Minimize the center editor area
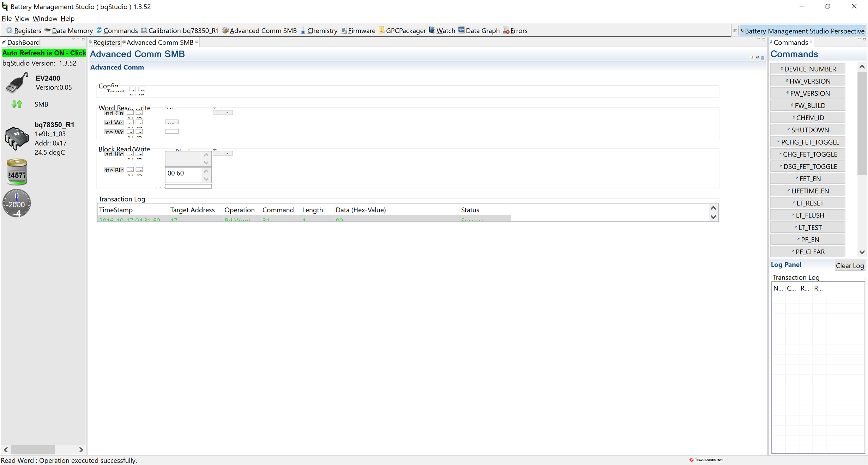Image resolution: width=868 pixels, height=465 pixels. pyautogui.click(x=759, y=39)
